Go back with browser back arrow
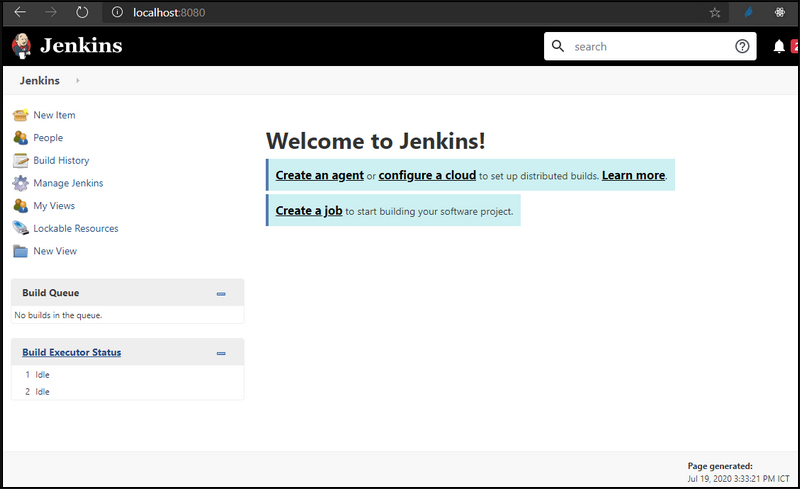This screenshot has width=800, height=489. (x=20, y=12)
